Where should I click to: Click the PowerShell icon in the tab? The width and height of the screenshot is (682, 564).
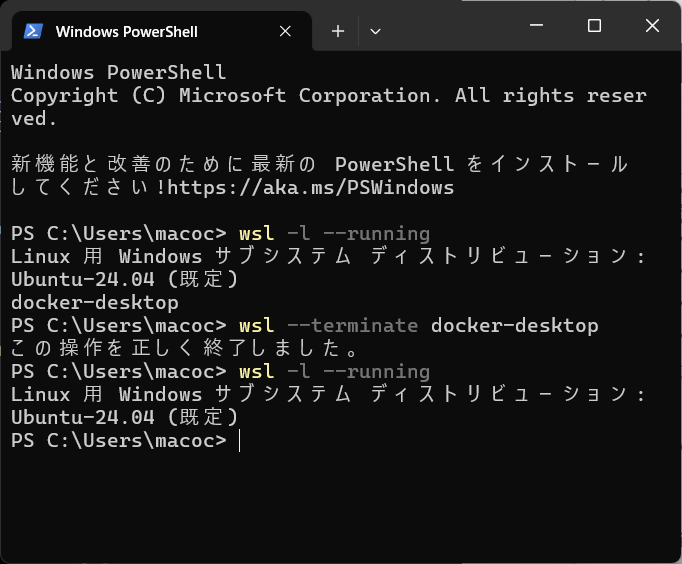tap(33, 31)
